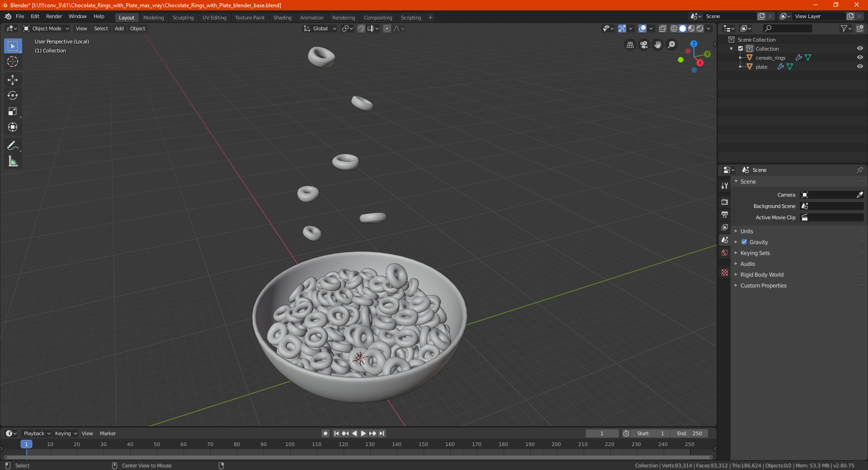Select the Rotate tool
This screenshot has width=868, height=470.
(x=13, y=96)
